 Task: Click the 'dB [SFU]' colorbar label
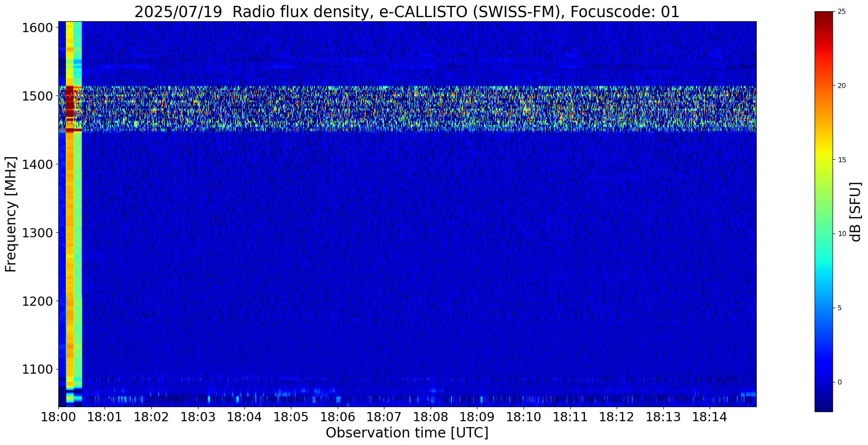coord(855,212)
